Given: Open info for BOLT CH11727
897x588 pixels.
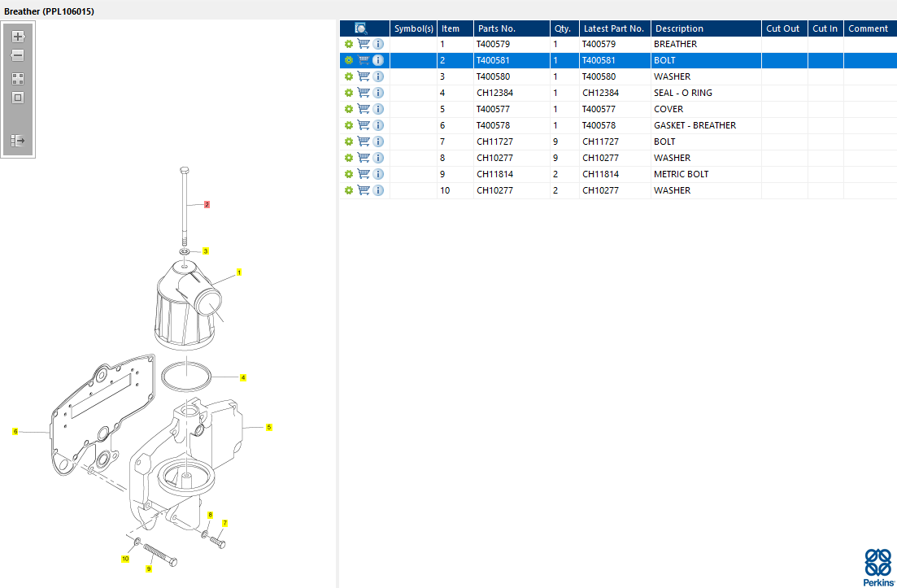Looking at the screenshot, I should 378,142.
